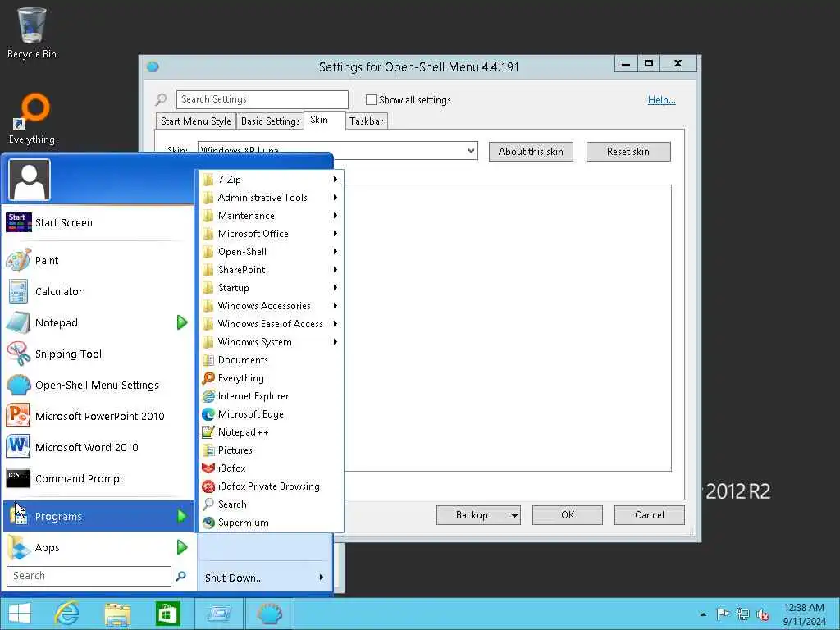
Task: Open the Startup folder entry
Action: click(x=271, y=288)
